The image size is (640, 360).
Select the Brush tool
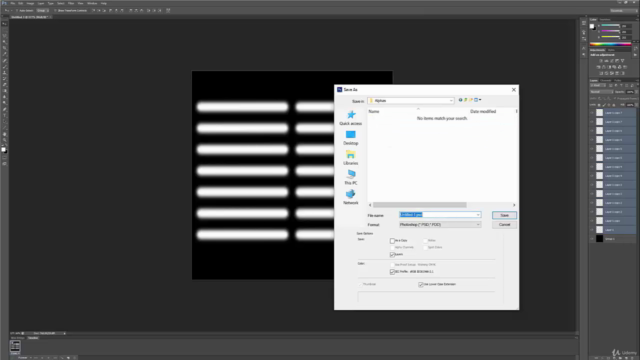tap(4, 67)
